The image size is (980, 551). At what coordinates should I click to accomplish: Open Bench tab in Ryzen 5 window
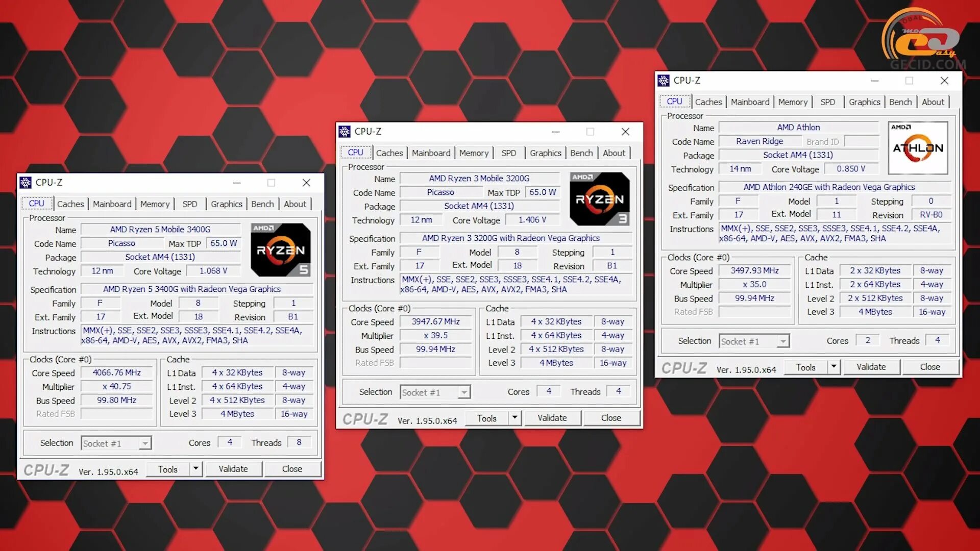263,204
